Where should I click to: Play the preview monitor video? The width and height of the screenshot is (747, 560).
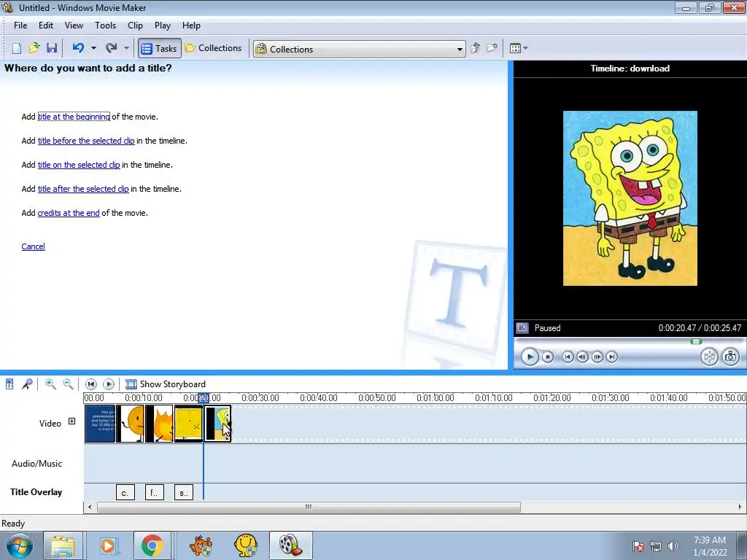point(530,357)
